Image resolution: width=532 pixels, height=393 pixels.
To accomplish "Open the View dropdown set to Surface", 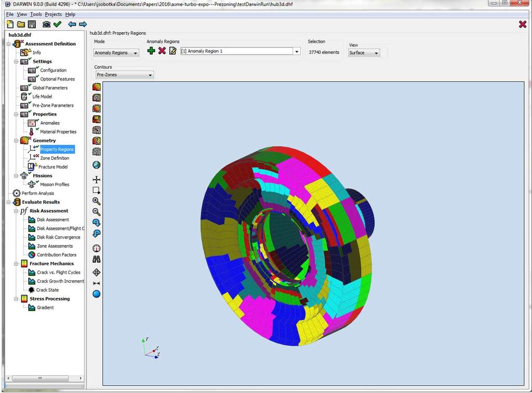I will [364, 53].
